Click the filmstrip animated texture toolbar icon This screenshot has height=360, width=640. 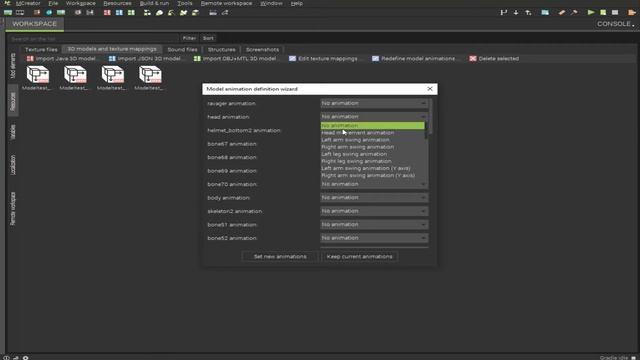20,13
